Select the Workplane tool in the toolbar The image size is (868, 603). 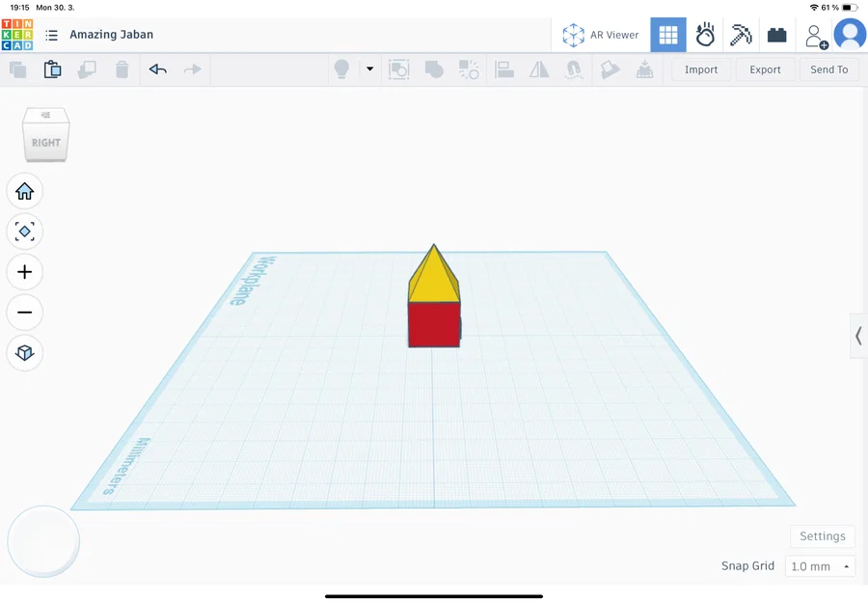(x=610, y=69)
